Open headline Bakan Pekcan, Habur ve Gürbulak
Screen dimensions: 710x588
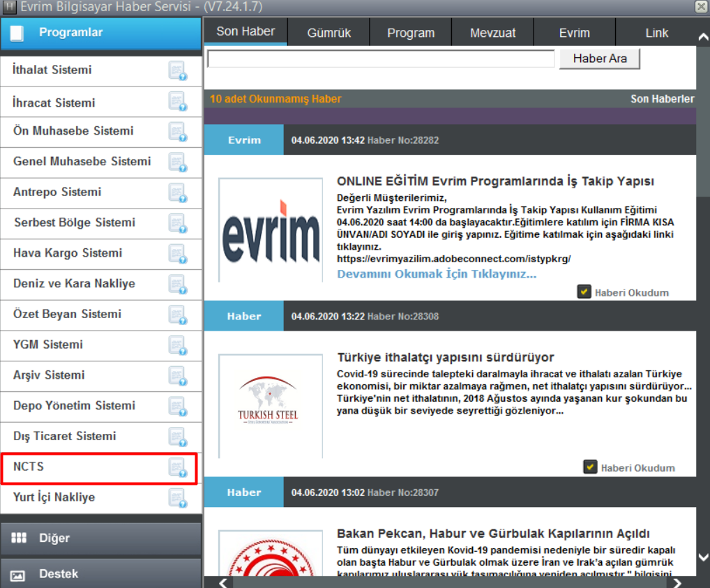pyautogui.click(x=493, y=534)
